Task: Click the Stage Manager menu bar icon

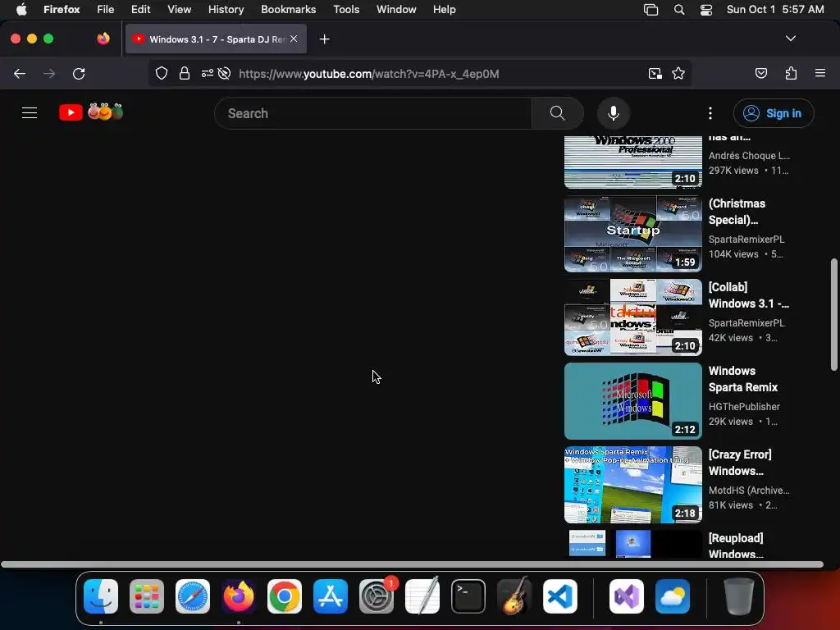Action: tap(651, 10)
